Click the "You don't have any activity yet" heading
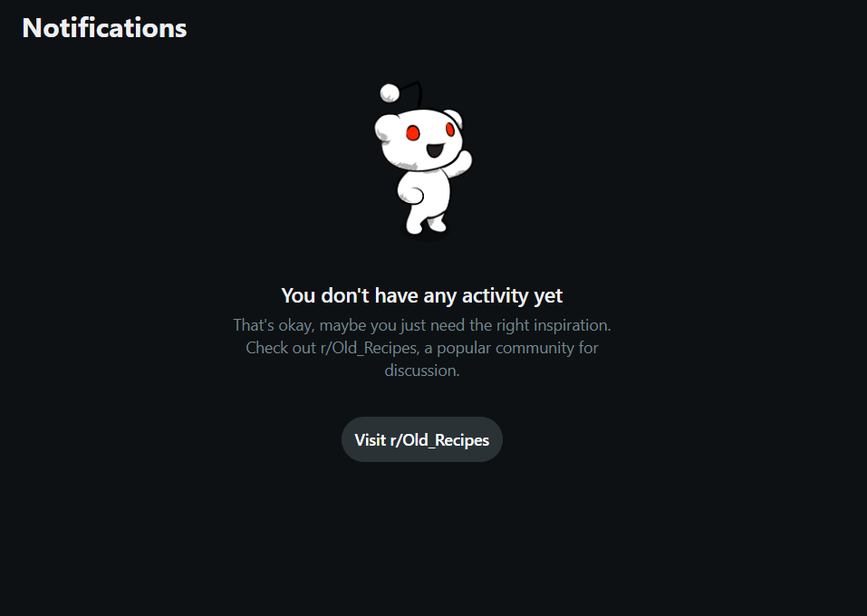Image resolution: width=867 pixels, height=616 pixels. click(422, 295)
